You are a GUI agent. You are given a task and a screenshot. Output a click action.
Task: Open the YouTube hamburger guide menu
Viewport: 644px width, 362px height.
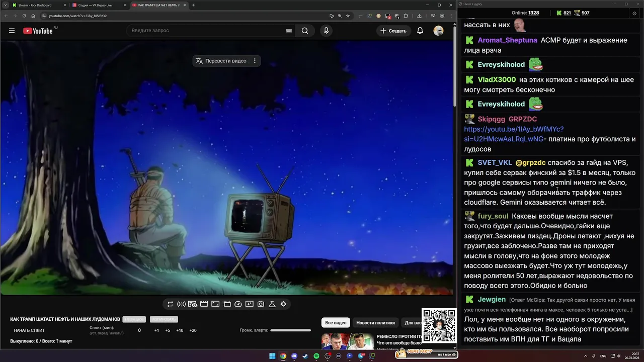click(12, 31)
